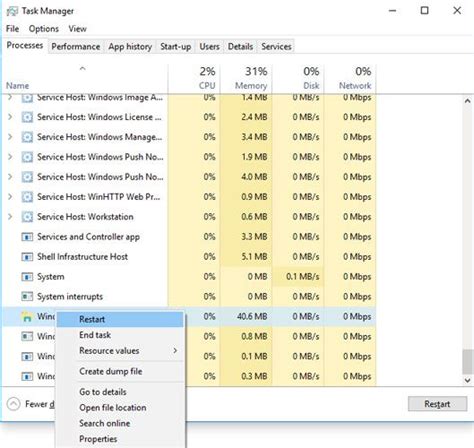
Task: Click the gear icon of Service Host: Windows License
Action: tap(27, 117)
